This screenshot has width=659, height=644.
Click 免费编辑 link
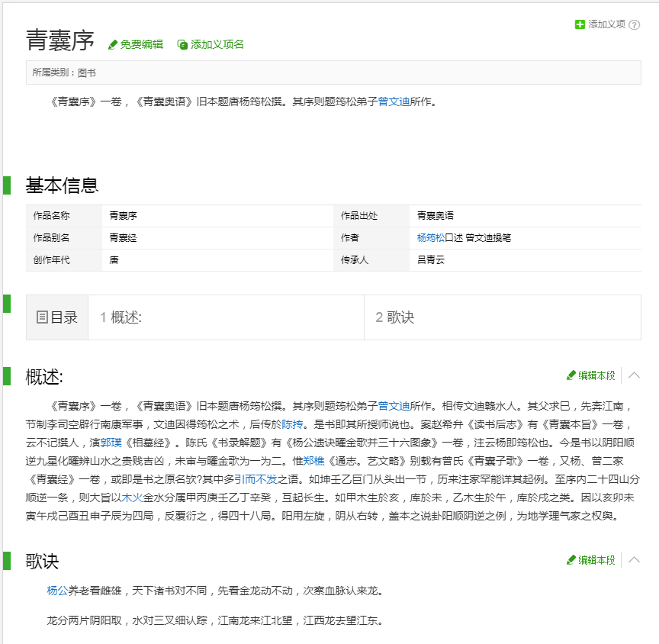(142, 44)
